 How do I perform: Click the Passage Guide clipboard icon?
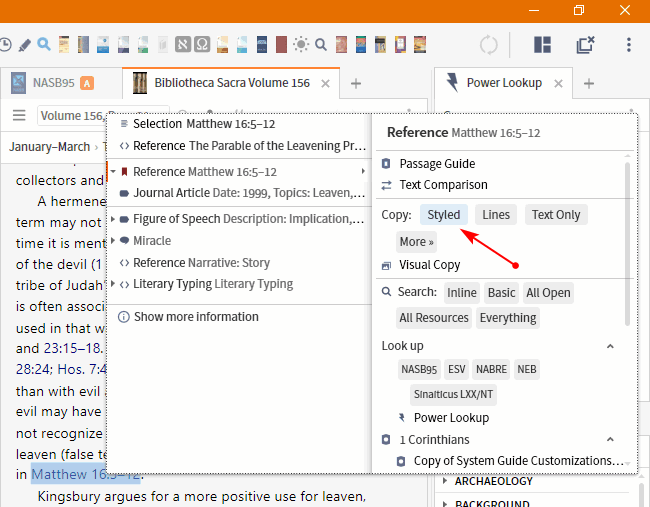click(x=386, y=163)
